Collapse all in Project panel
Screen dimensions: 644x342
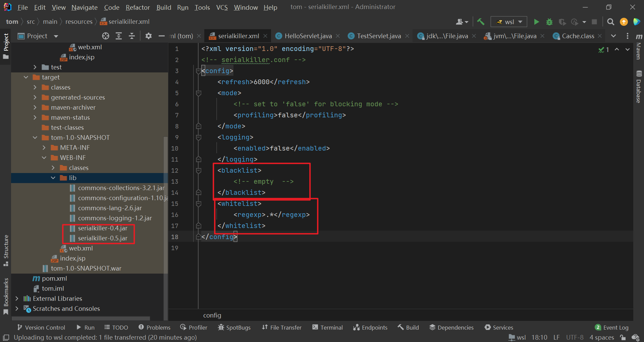(132, 36)
